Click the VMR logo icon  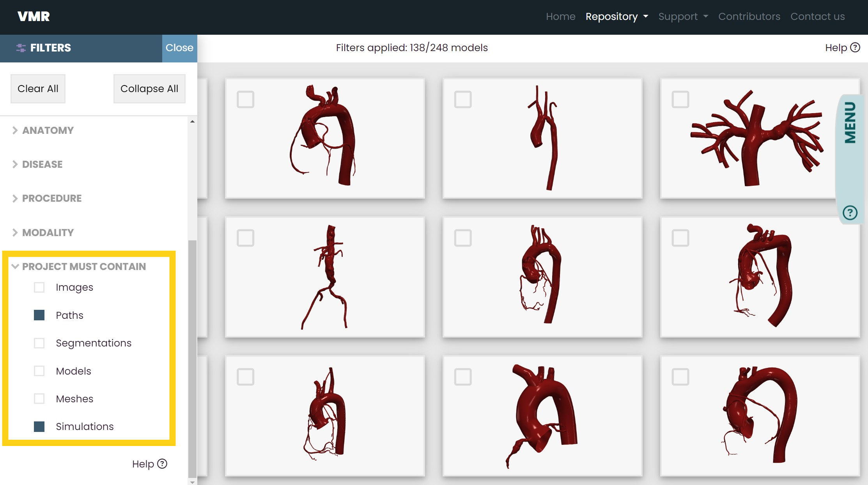click(x=34, y=17)
